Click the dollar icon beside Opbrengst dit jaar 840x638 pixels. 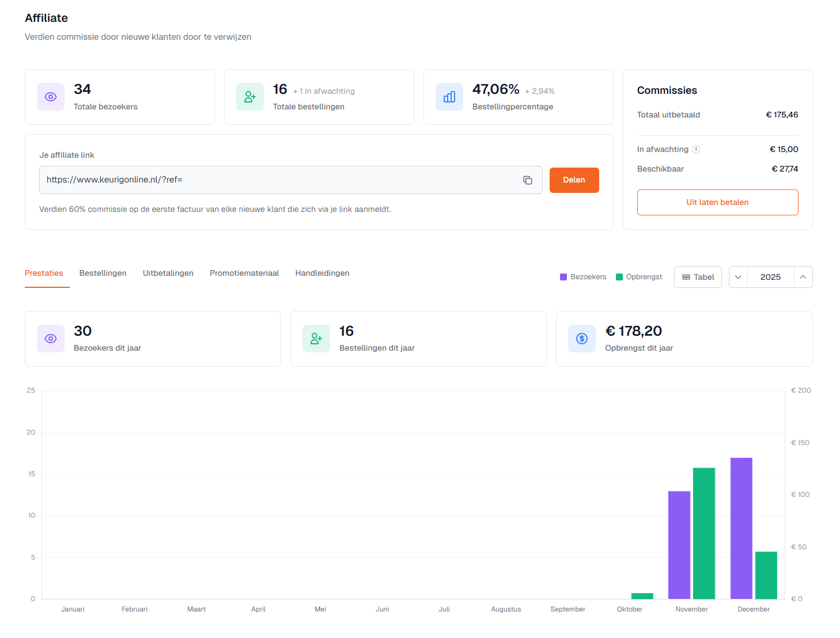pyautogui.click(x=582, y=339)
